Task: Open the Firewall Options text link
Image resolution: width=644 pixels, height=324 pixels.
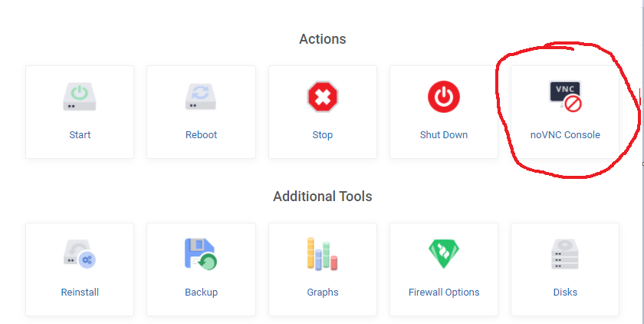Action: (444, 293)
